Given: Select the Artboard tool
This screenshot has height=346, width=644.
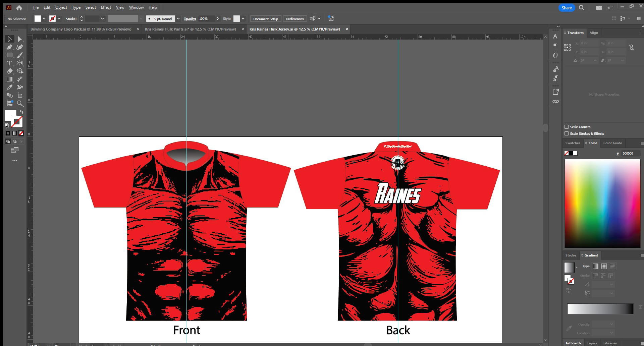Looking at the screenshot, I should click(x=20, y=95).
